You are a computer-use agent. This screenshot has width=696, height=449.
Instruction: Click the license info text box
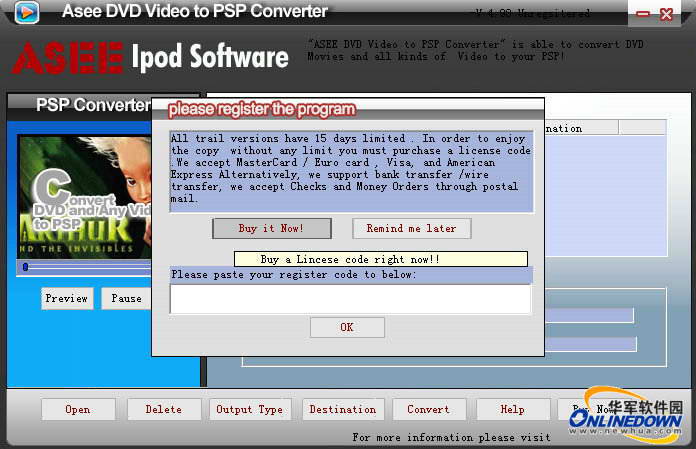tap(351, 171)
